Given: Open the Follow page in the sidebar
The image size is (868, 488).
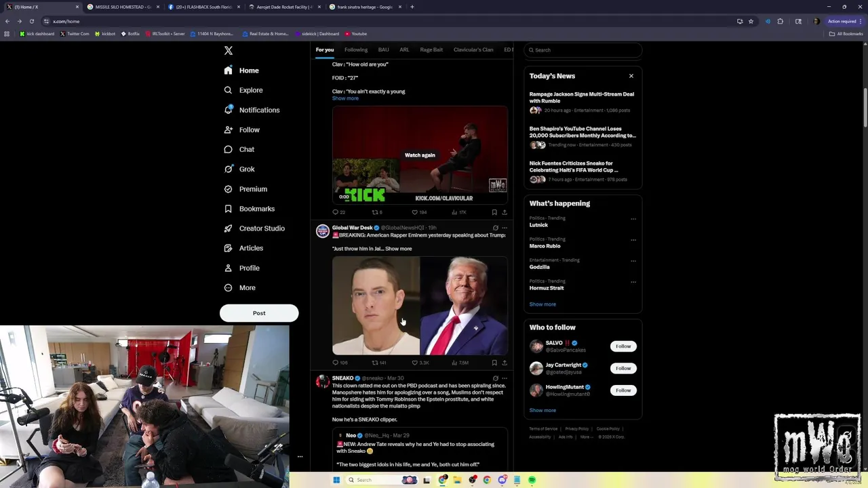Looking at the screenshot, I should point(242,129).
